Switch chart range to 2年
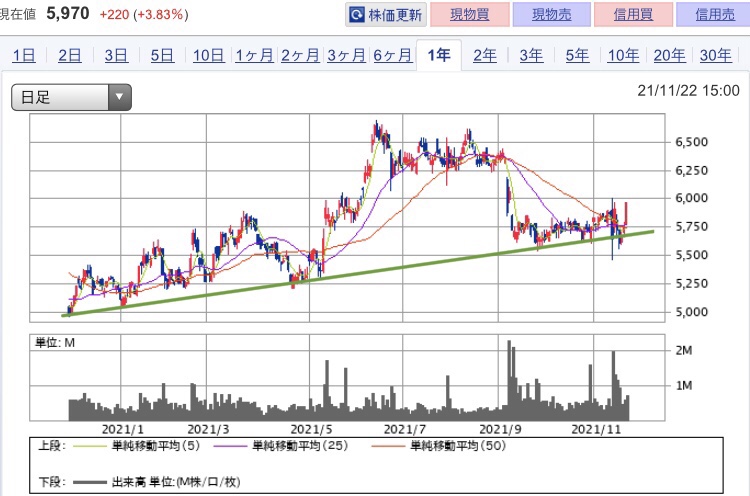This screenshot has width=750, height=496. click(485, 56)
